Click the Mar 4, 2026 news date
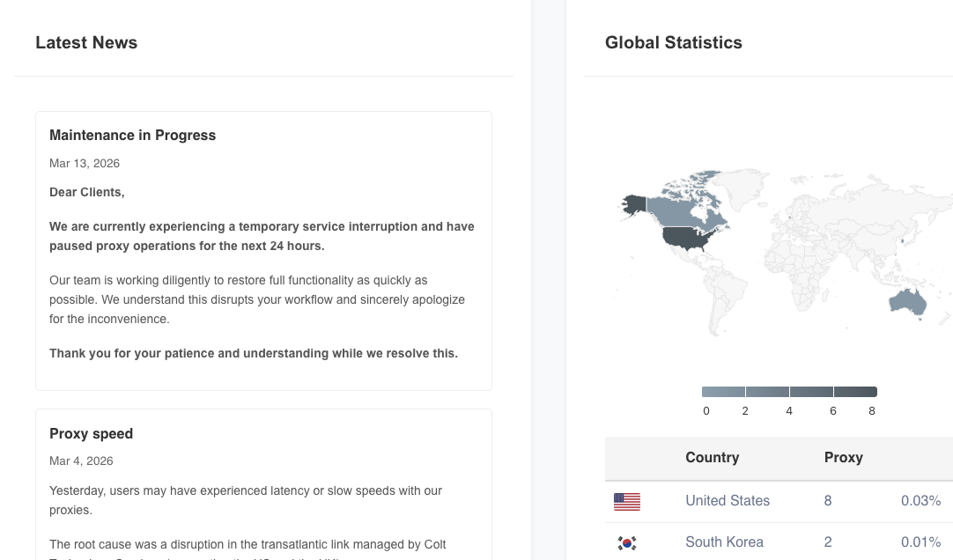953x560 pixels. pos(81,461)
